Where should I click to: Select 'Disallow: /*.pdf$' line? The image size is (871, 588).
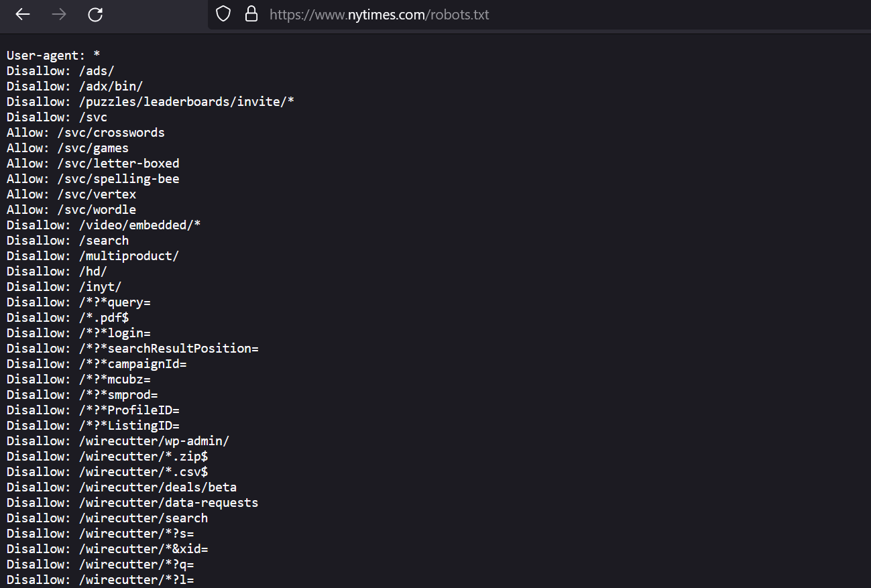[x=68, y=317]
